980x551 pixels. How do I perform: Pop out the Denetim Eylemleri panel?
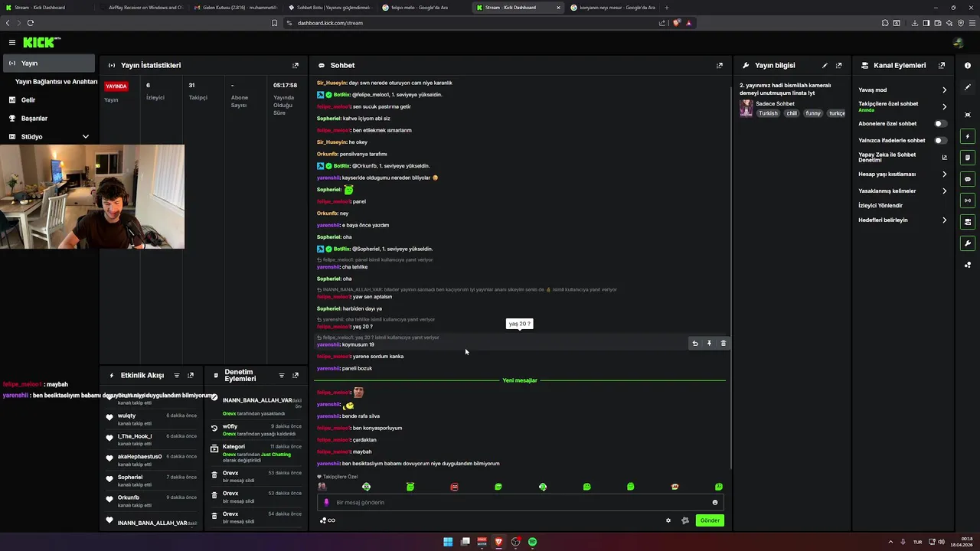click(x=296, y=376)
